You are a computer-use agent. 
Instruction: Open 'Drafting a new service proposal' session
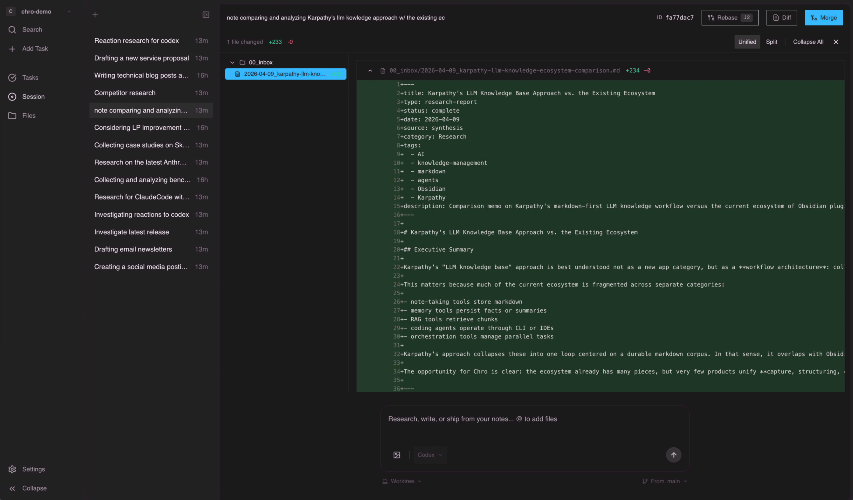point(151,58)
